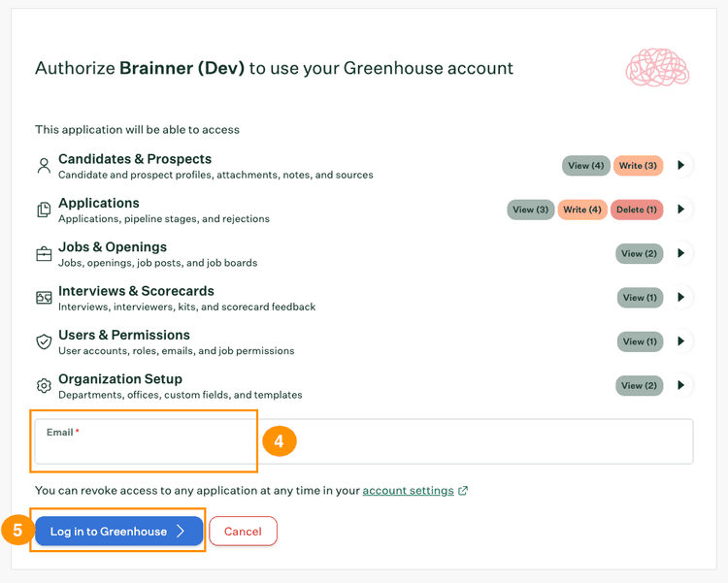The image size is (728, 583).
Task: Open the account settings link
Action: pos(408,491)
